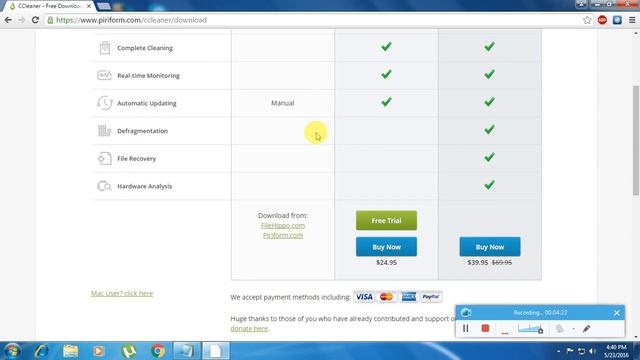Switch to Chrome in the taskbar
Screen dimensions: 640x360
[x=158, y=351]
